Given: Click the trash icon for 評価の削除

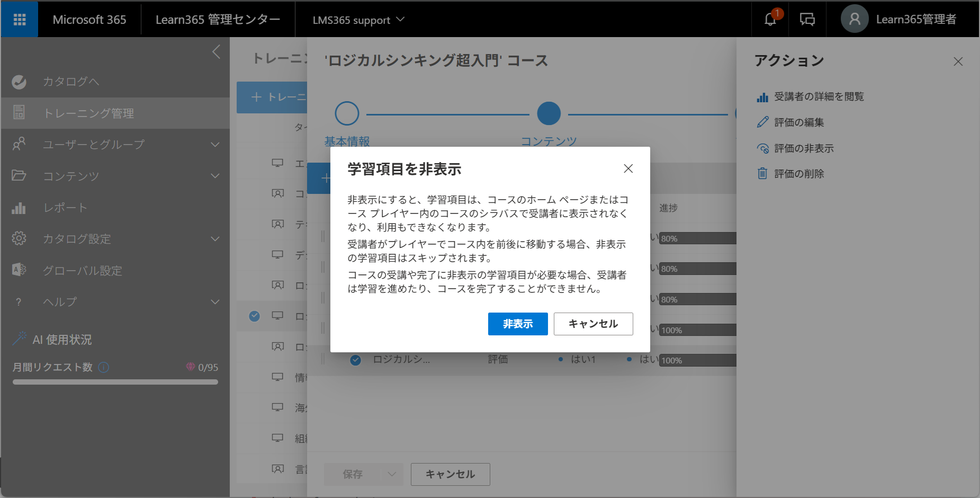Looking at the screenshot, I should click(x=762, y=173).
